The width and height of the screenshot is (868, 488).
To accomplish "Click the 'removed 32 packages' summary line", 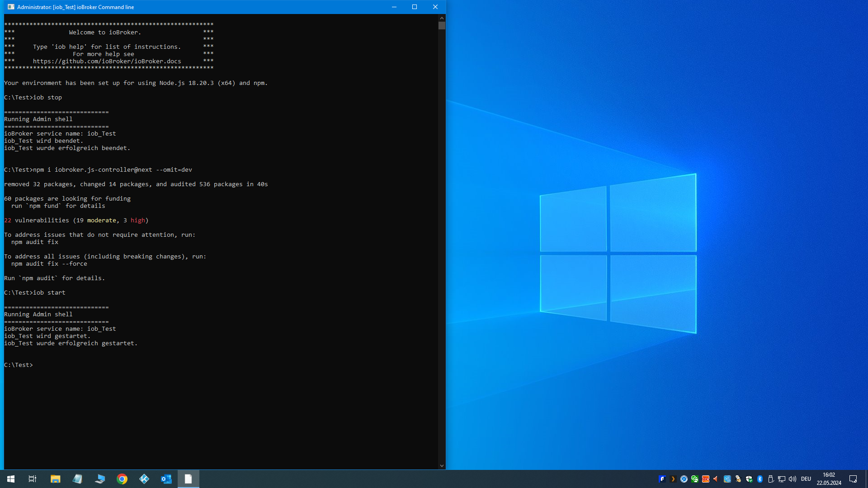I will (136, 184).
